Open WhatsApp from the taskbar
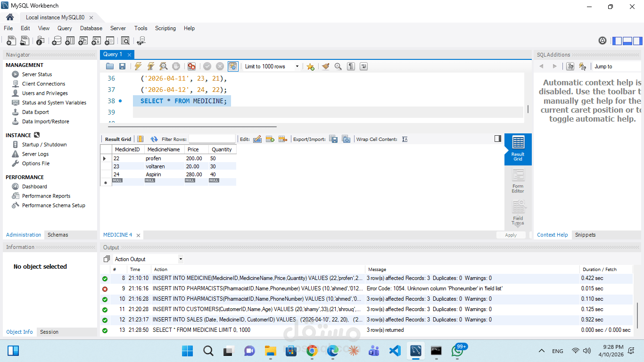Image resolution: width=644 pixels, height=362 pixels. (457, 350)
